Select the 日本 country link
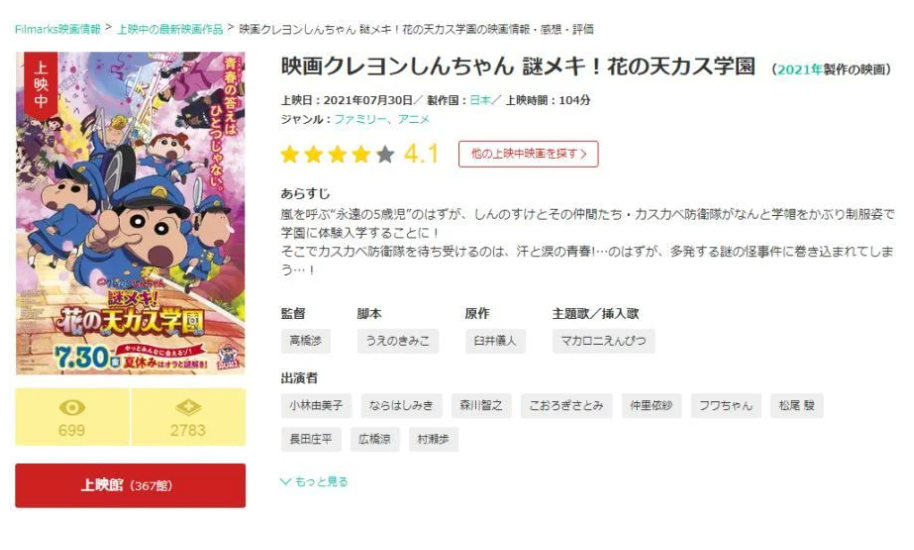This screenshot has width=914, height=550. click(480, 100)
